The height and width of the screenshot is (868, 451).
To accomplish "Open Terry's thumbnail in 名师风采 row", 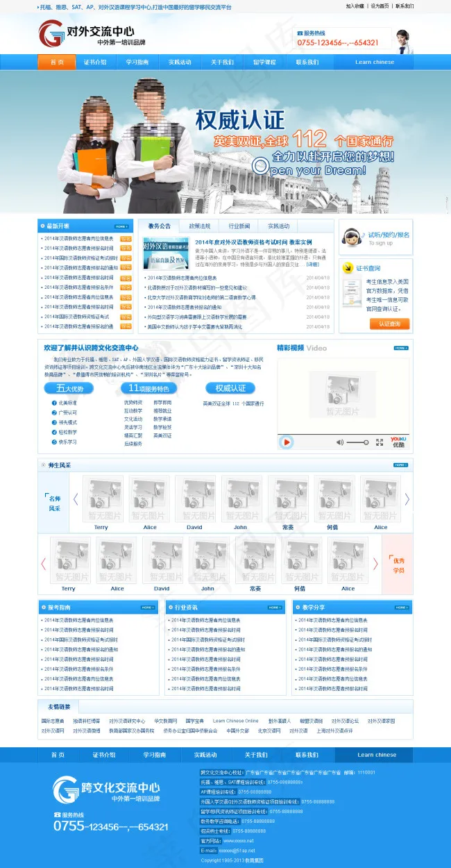I will tap(101, 499).
